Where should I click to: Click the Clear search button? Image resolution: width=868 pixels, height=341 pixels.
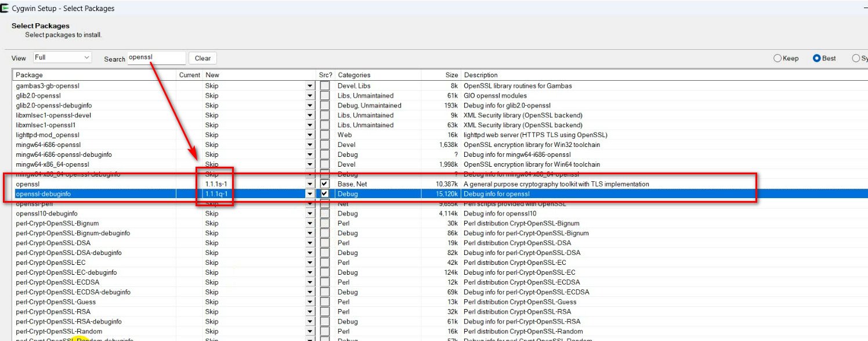[x=203, y=58]
